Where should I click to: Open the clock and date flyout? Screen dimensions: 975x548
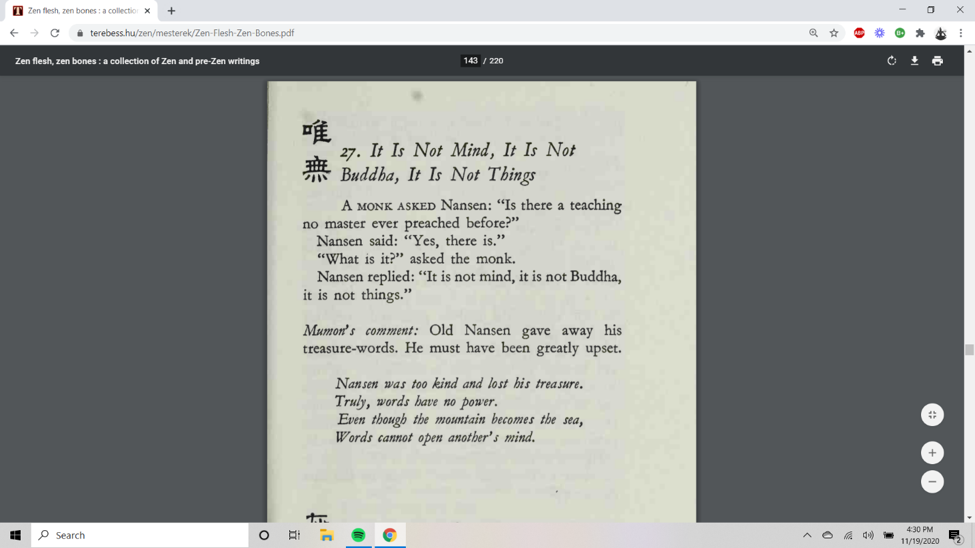[x=920, y=535]
